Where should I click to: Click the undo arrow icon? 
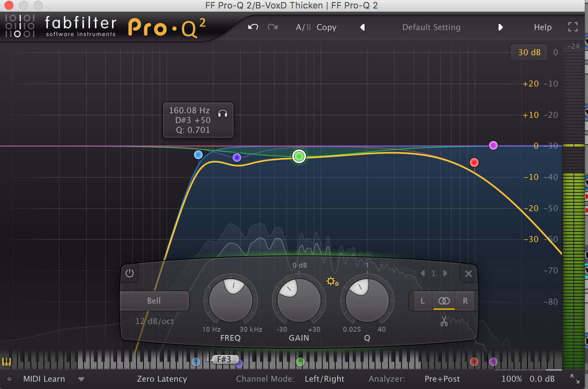click(253, 27)
